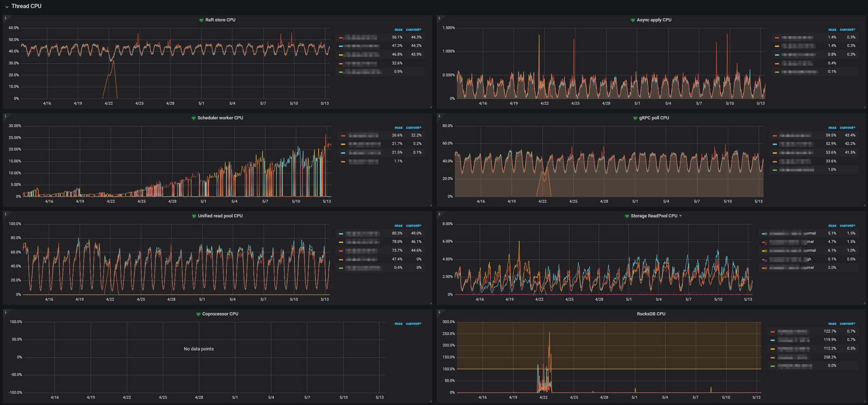Click the heart alert icon next to Async apply CPU

[633, 20]
